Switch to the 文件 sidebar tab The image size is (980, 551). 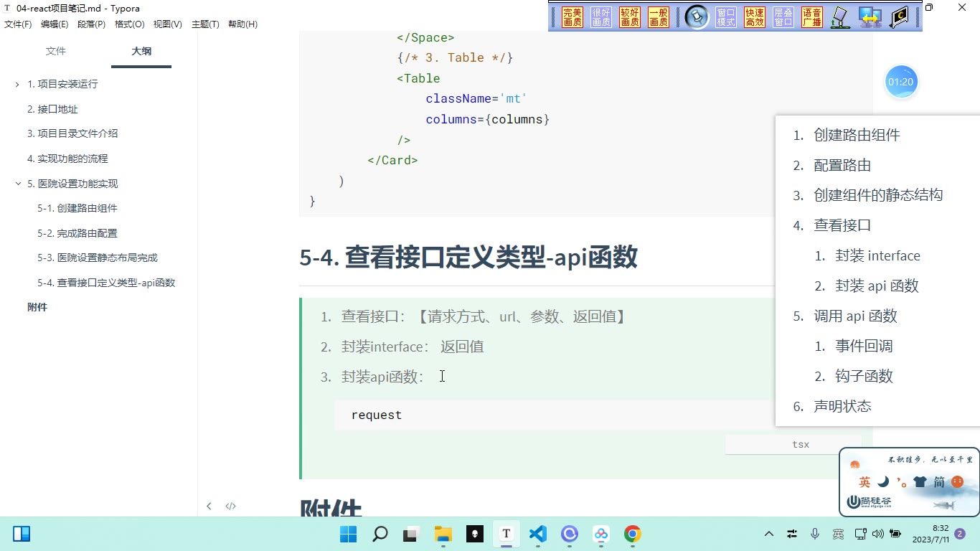[56, 51]
